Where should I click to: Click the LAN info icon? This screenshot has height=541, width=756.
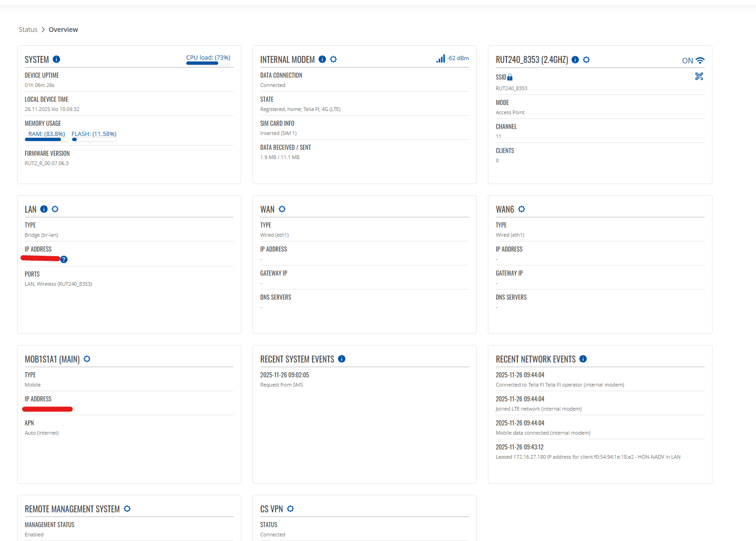pyautogui.click(x=44, y=209)
